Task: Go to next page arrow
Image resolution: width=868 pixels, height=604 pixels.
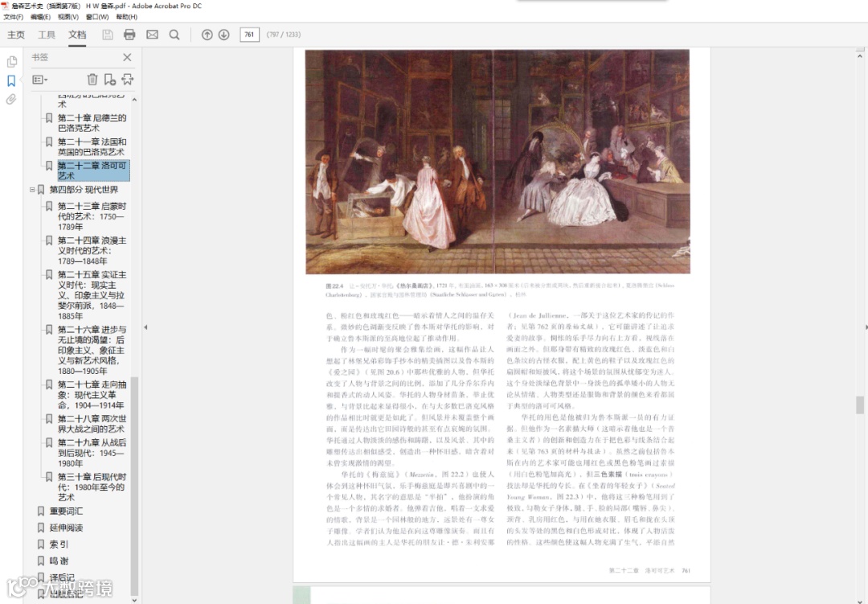Action: [x=223, y=35]
